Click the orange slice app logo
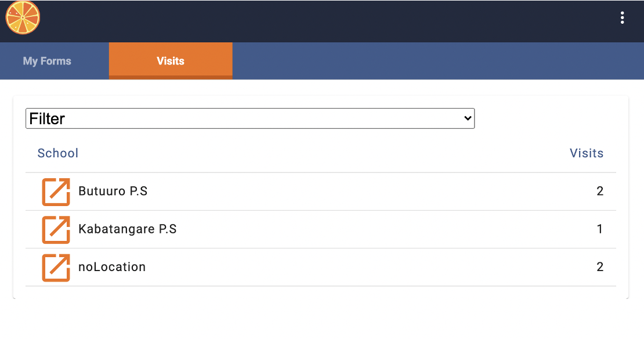This screenshot has height=339, width=644. (23, 17)
